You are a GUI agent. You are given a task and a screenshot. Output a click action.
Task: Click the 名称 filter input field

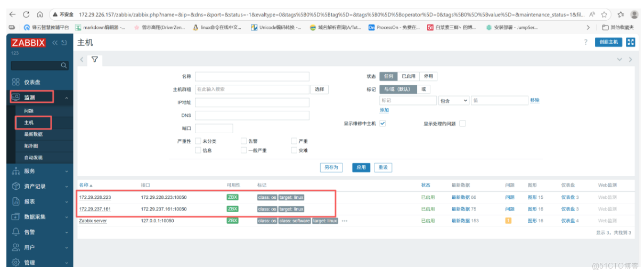click(x=252, y=76)
